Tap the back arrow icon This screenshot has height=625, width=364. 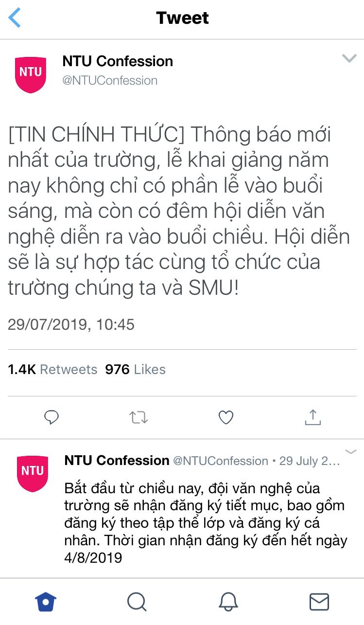tap(15, 18)
